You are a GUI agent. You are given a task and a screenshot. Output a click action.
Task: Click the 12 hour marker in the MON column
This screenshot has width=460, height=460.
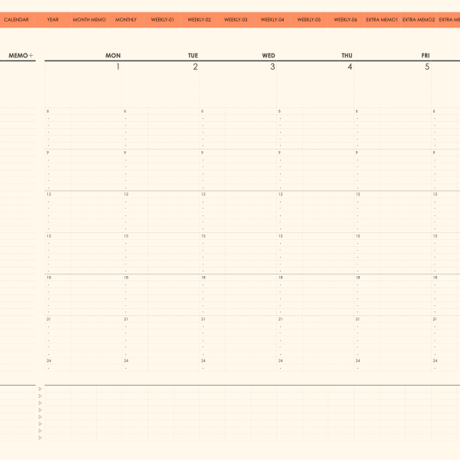coord(49,194)
